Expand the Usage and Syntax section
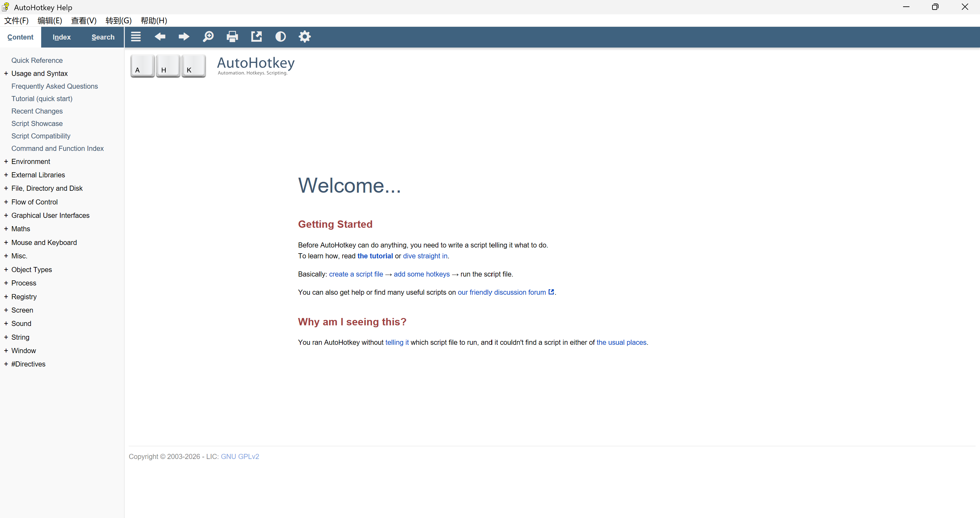The image size is (980, 518). 6,73
